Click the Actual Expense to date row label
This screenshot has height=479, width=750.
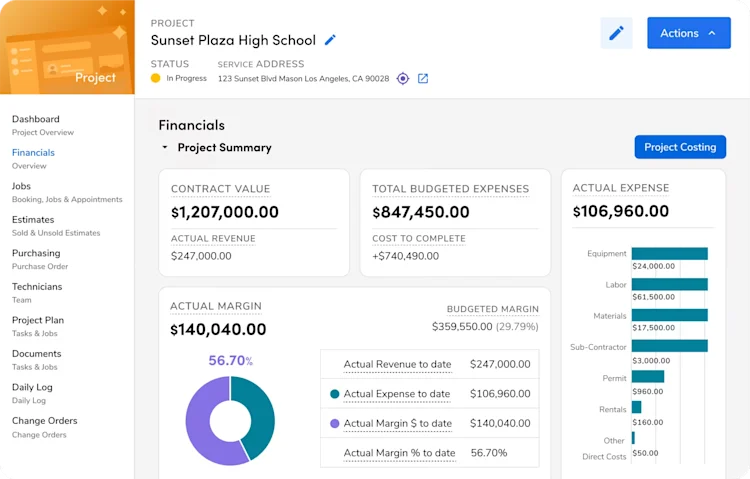tap(397, 394)
